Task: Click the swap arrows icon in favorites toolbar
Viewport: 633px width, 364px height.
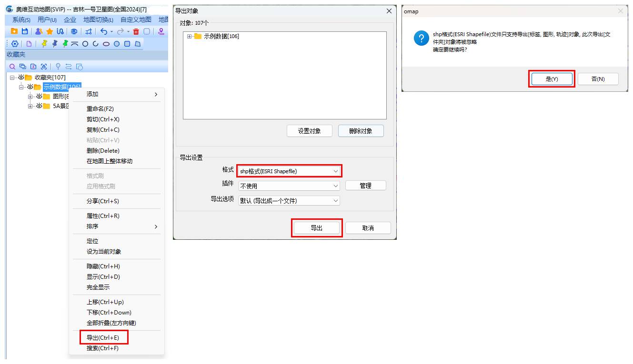Action: (69, 67)
